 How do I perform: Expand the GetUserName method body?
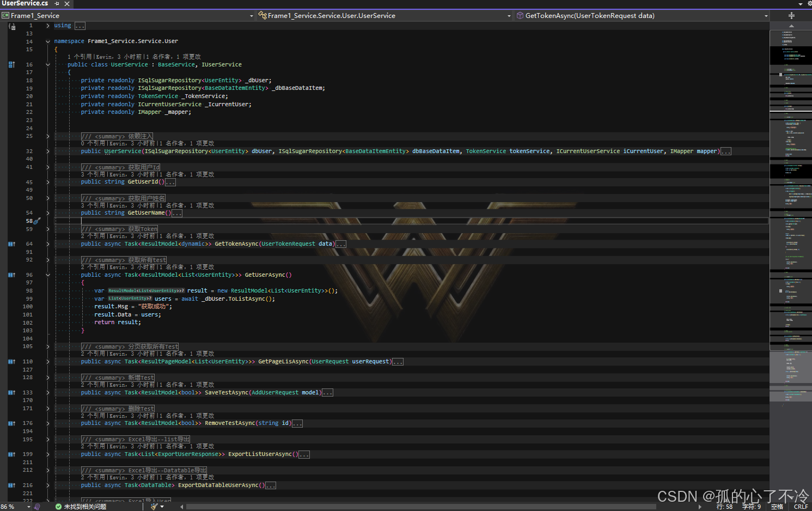click(48, 213)
